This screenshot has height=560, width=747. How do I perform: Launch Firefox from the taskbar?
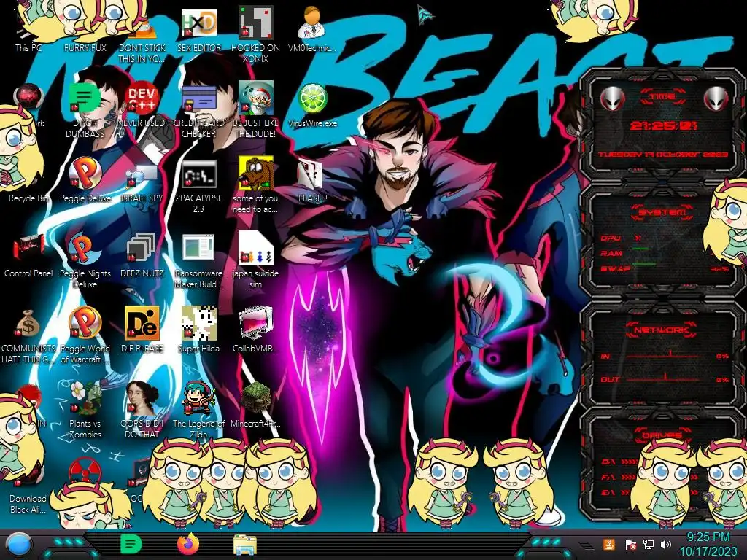188,544
